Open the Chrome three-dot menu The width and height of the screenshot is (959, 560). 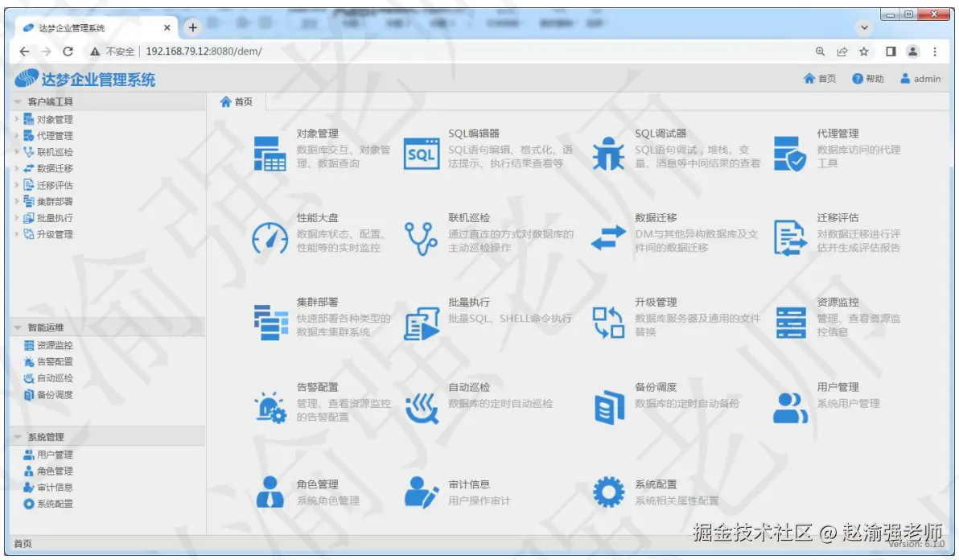coord(935,51)
